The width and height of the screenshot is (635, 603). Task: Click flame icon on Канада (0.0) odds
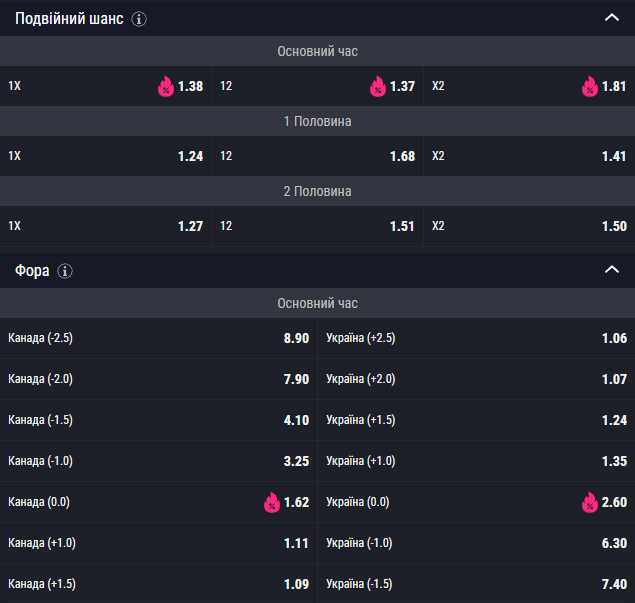[271, 502]
